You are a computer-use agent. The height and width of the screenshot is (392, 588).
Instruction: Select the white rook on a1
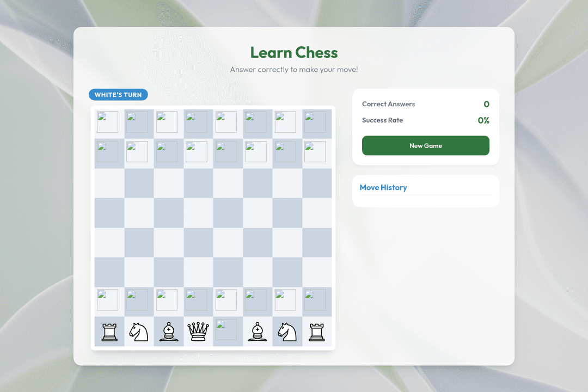pyautogui.click(x=109, y=332)
